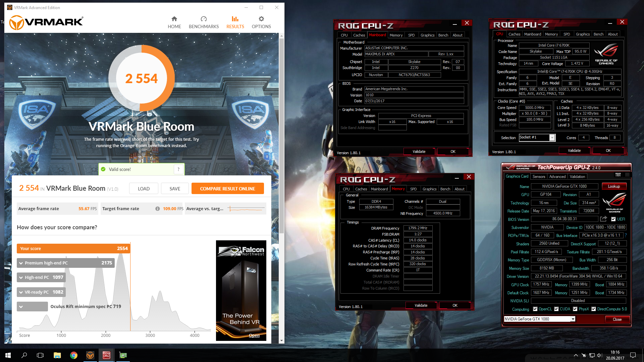Expand the VR-ready PC comparison row

pos(21,292)
